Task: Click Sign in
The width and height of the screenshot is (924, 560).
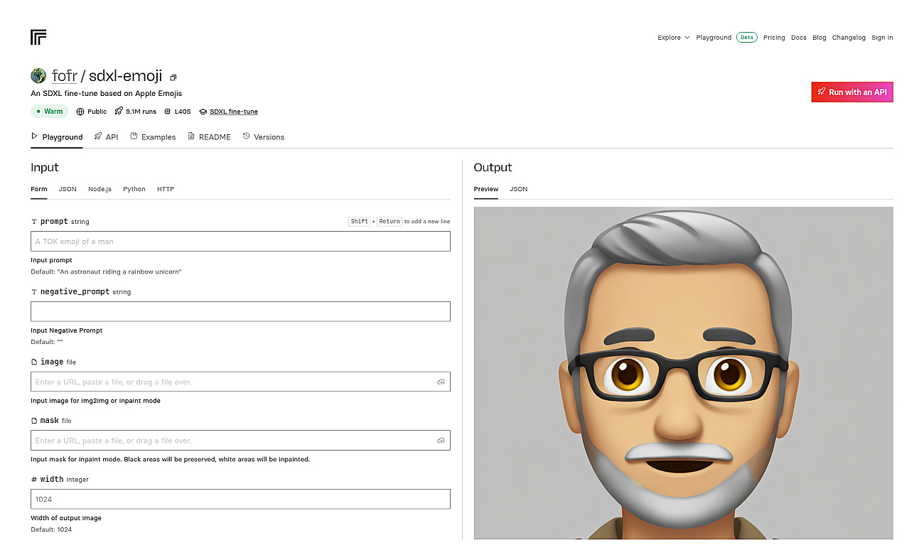Action: click(x=882, y=38)
